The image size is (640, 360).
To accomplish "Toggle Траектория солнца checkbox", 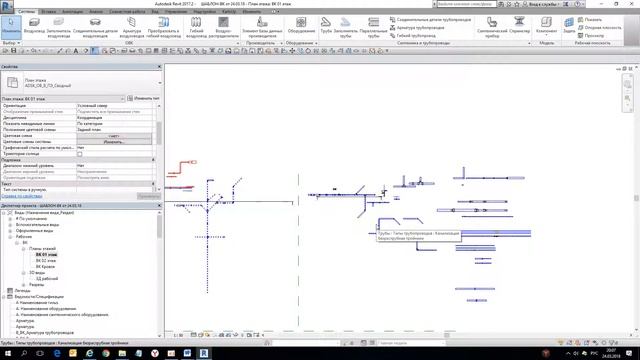I will pyautogui.click(x=80, y=154).
